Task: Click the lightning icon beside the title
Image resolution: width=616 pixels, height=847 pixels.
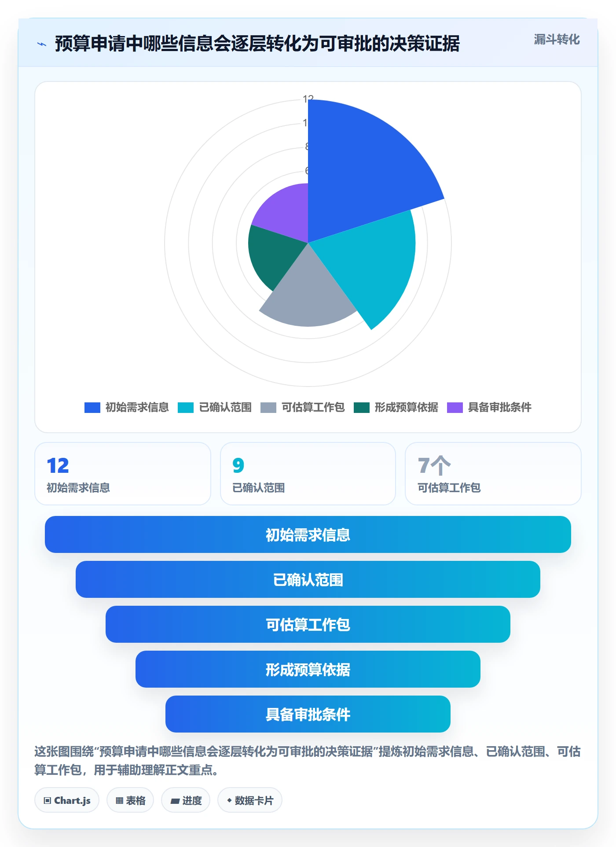Action: (x=42, y=44)
